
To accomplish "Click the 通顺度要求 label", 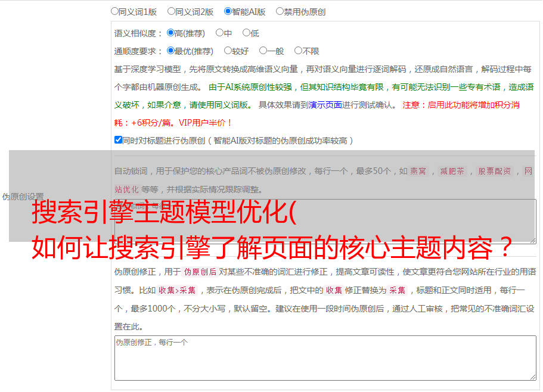I will (x=138, y=51).
